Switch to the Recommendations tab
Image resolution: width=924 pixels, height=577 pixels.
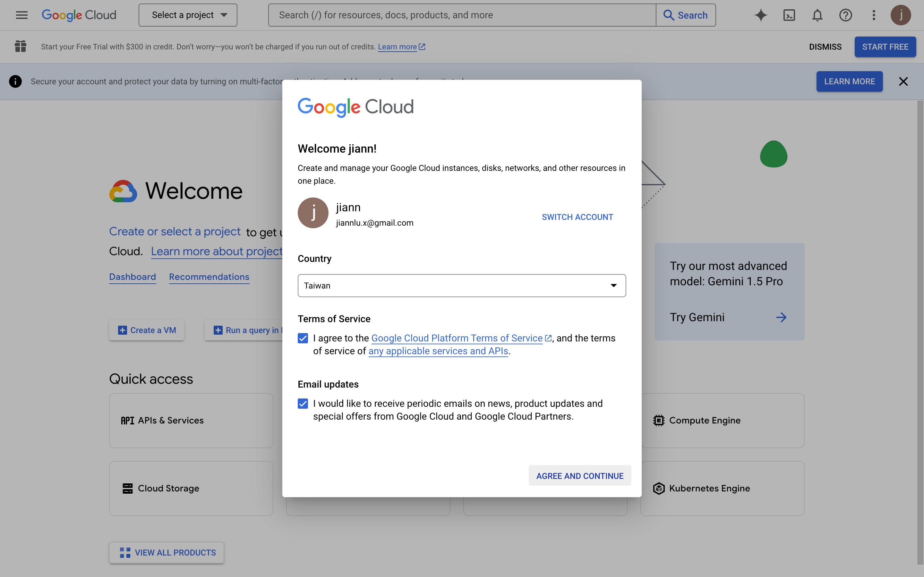209,277
